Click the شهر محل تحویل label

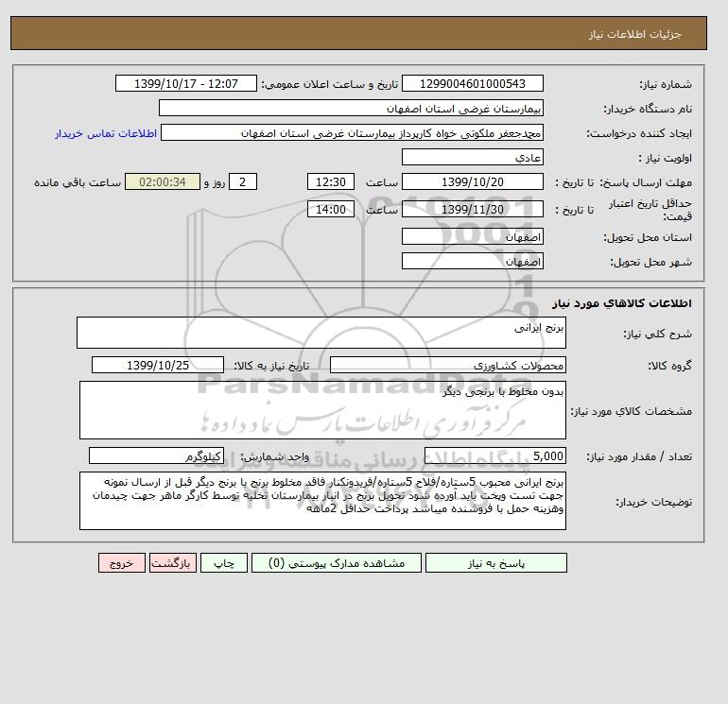tap(650, 262)
